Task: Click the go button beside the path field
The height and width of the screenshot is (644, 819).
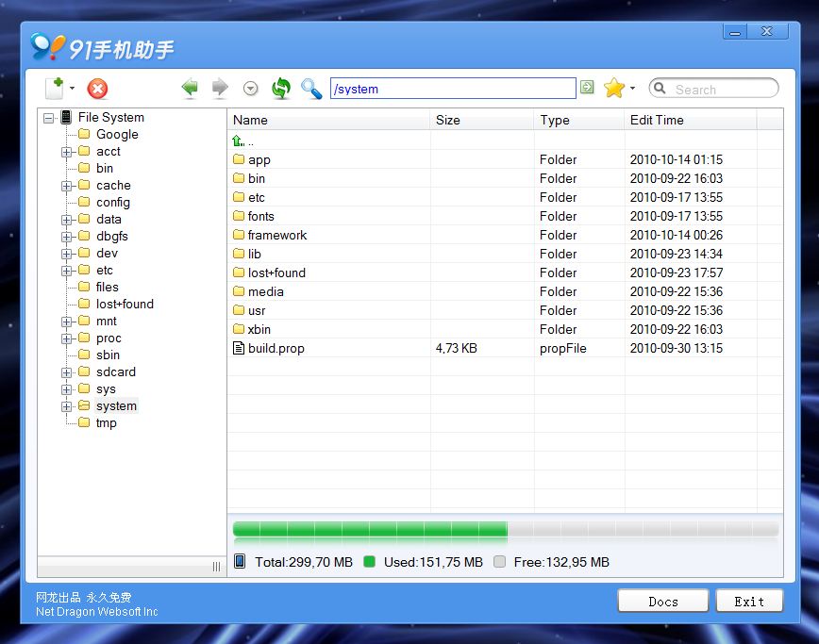Action: click(587, 87)
